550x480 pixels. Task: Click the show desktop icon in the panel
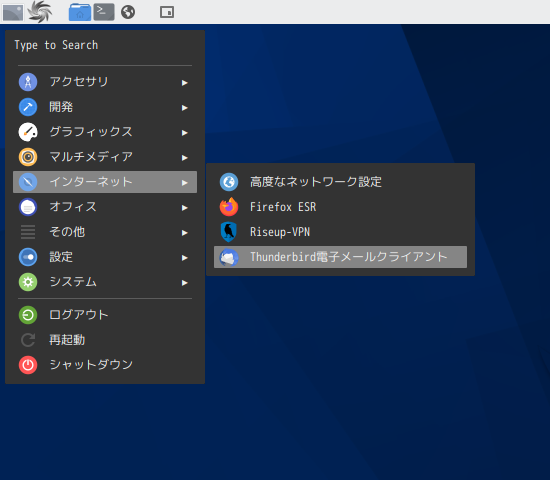[x=13, y=12]
